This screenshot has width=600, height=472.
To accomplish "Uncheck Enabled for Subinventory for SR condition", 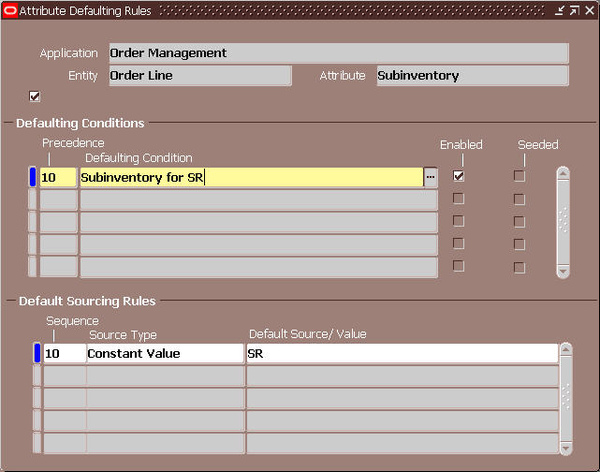I will pos(458,176).
